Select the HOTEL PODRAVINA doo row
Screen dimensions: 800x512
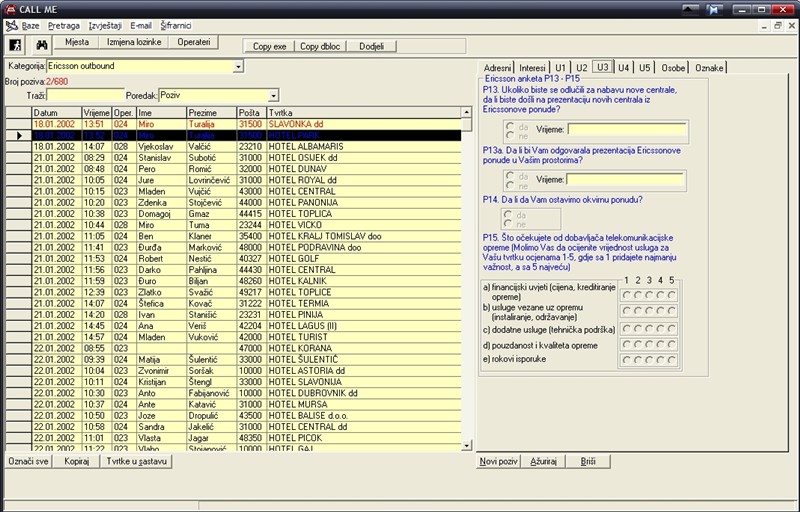coord(246,247)
